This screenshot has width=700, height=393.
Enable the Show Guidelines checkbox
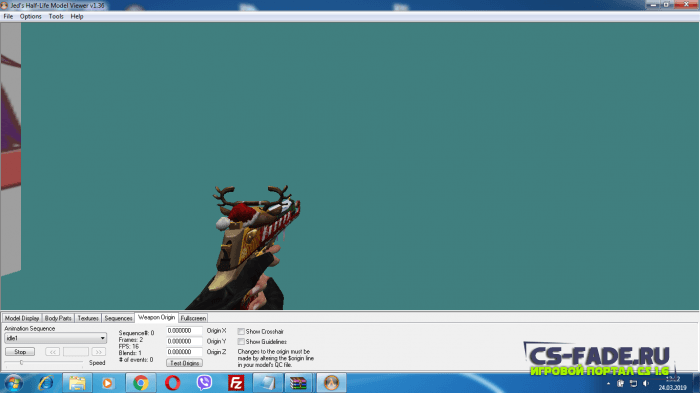click(x=241, y=342)
